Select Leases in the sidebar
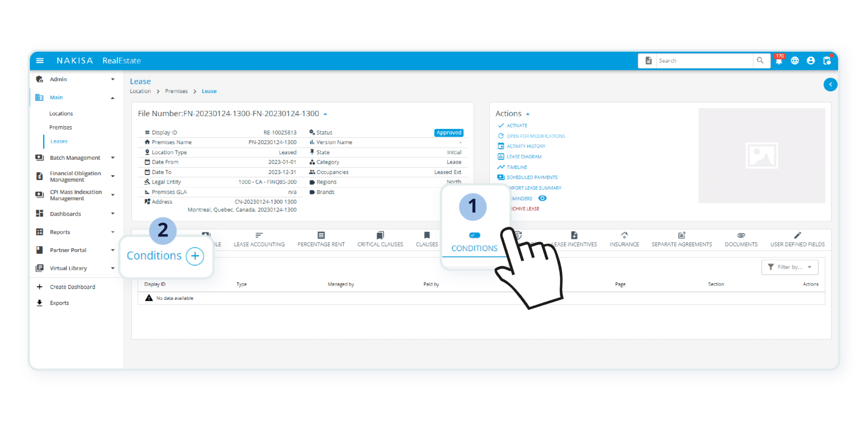Screen dimensions: 868x434 pos(58,141)
